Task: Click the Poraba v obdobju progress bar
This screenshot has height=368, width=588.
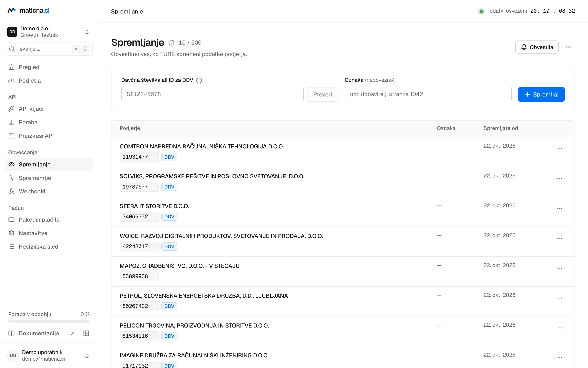Action: pos(49,322)
